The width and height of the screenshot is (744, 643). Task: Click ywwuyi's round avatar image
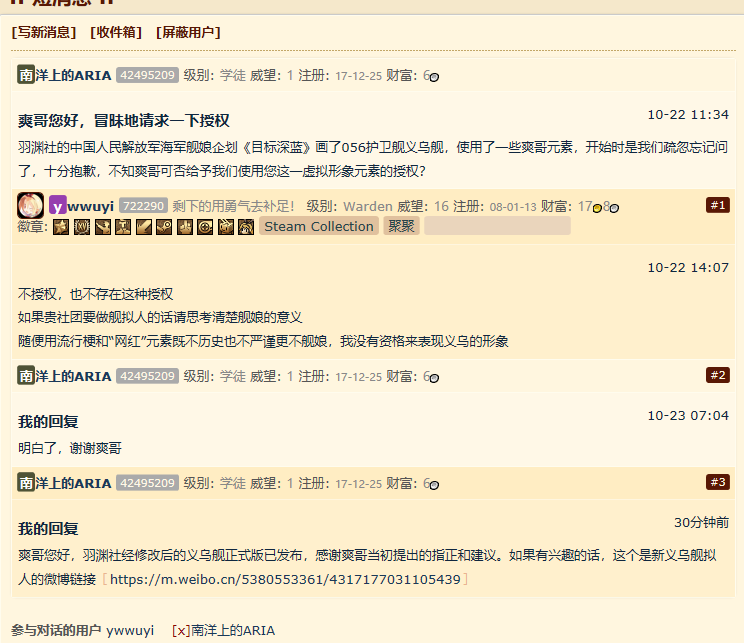pyautogui.click(x=30, y=205)
